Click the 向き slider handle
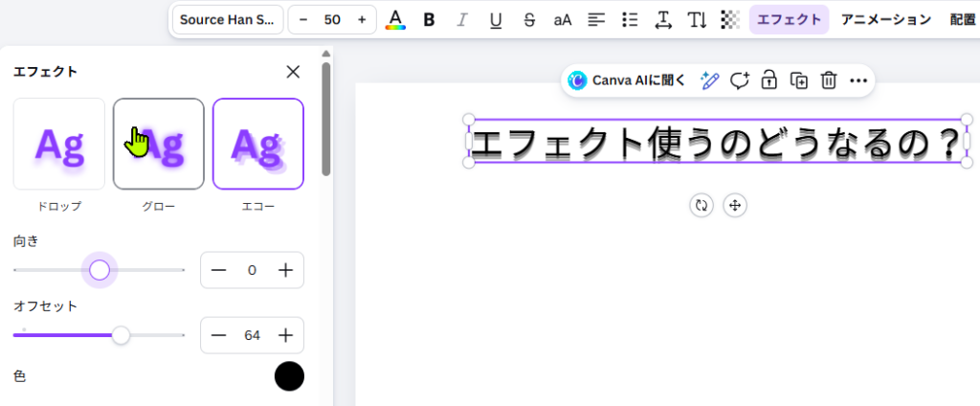The height and width of the screenshot is (406, 980). (100, 270)
